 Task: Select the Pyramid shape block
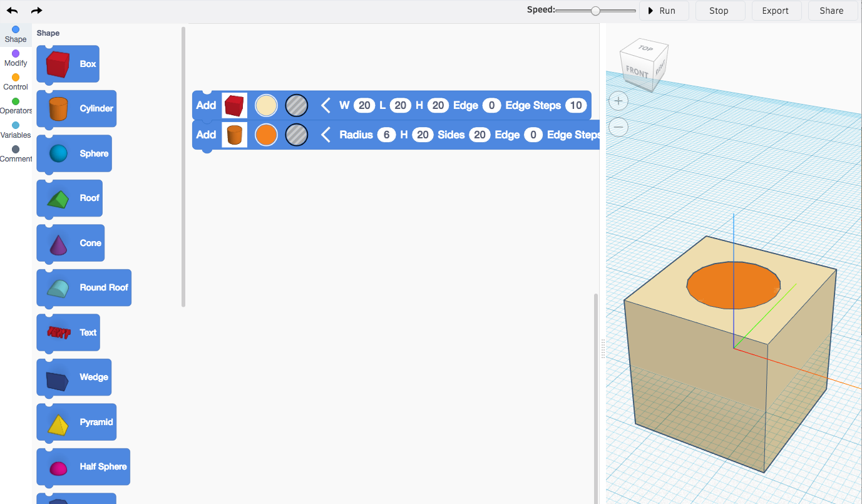(x=76, y=422)
